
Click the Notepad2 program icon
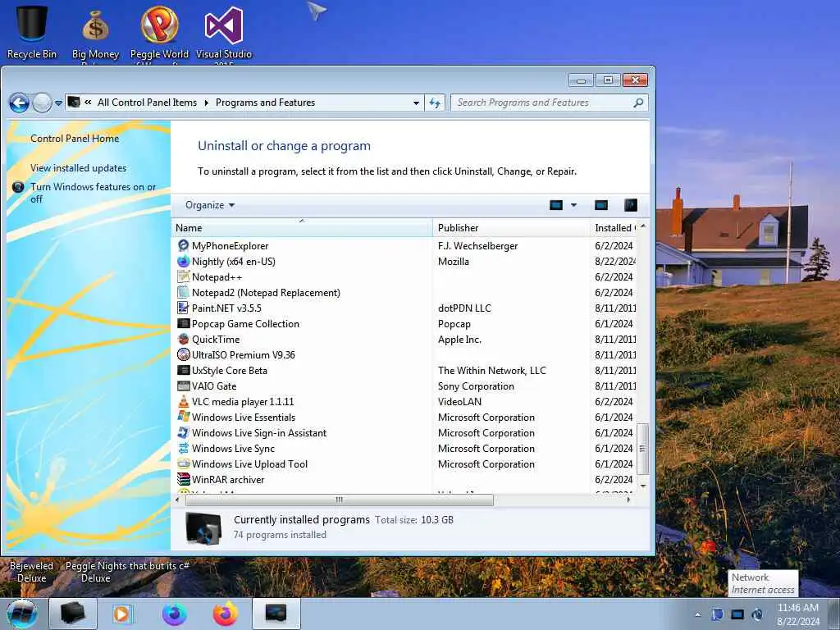click(x=183, y=292)
